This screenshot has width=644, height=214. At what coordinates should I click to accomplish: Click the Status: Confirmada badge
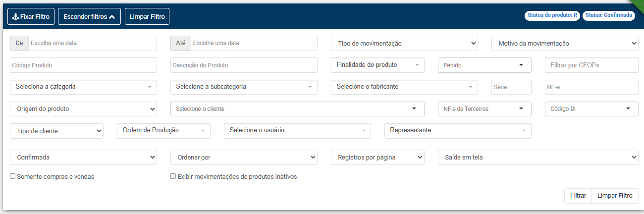pyautogui.click(x=609, y=15)
